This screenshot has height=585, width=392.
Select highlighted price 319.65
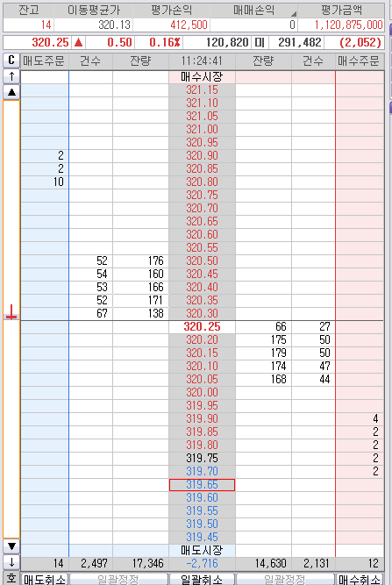[x=202, y=485]
